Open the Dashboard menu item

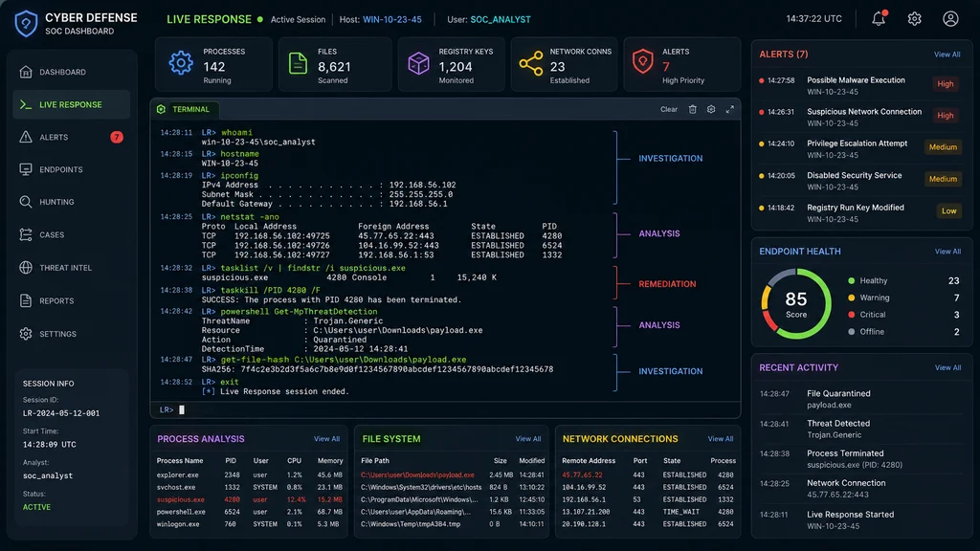[x=71, y=72]
